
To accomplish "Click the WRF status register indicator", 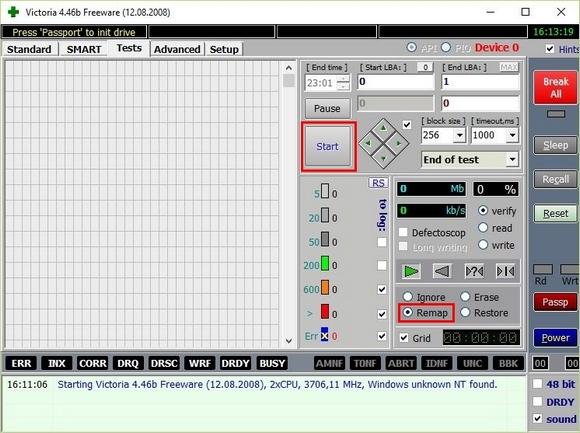I will pyautogui.click(x=200, y=363).
